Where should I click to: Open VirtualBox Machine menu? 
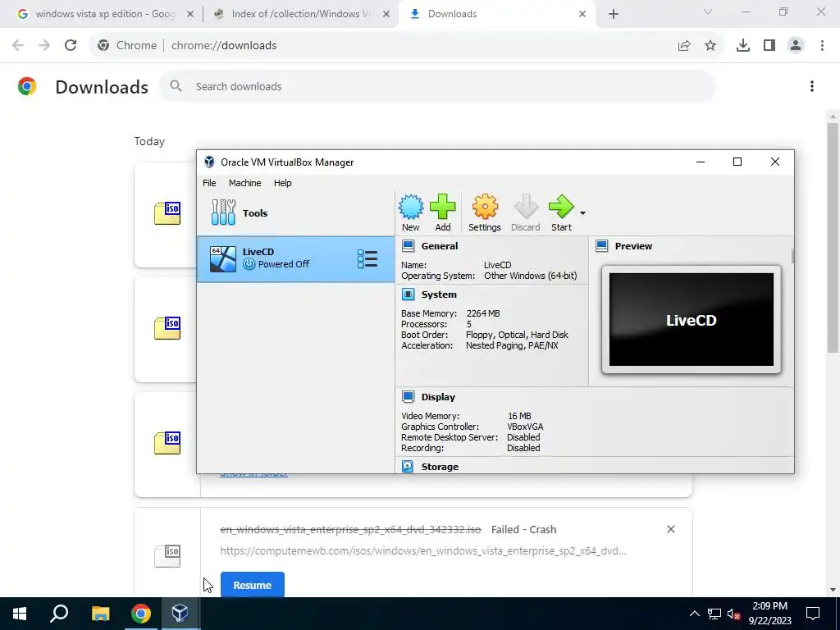pos(244,183)
